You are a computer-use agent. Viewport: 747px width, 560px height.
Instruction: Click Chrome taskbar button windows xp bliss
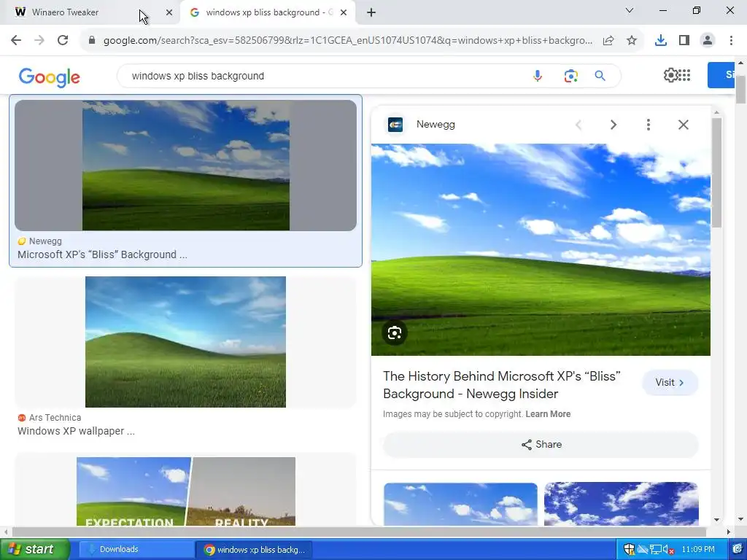coord(254,550)
